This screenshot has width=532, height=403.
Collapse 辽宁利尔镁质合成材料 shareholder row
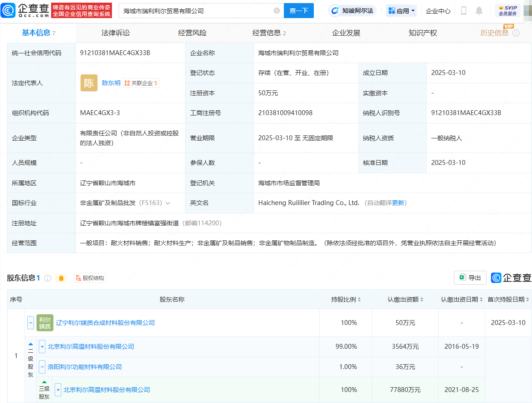(x=31, y=323)
